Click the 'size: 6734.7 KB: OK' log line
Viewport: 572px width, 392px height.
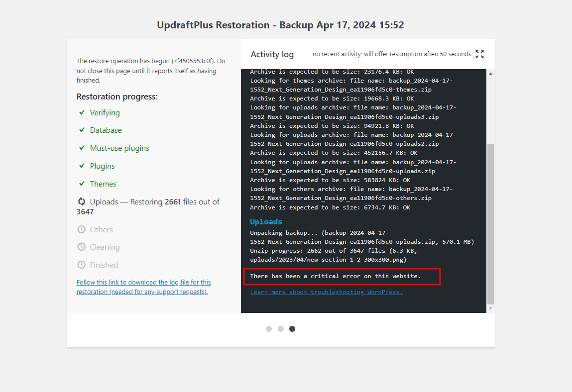(x=330, y=207)
